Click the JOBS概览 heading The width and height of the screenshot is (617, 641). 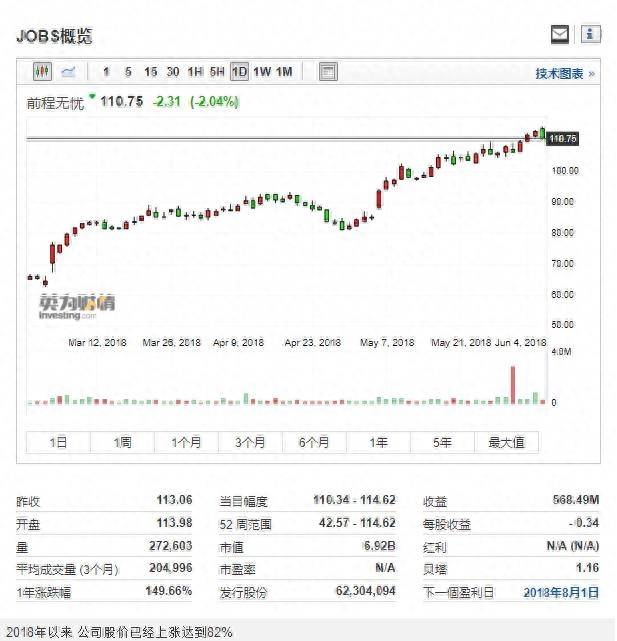(54, 36)
